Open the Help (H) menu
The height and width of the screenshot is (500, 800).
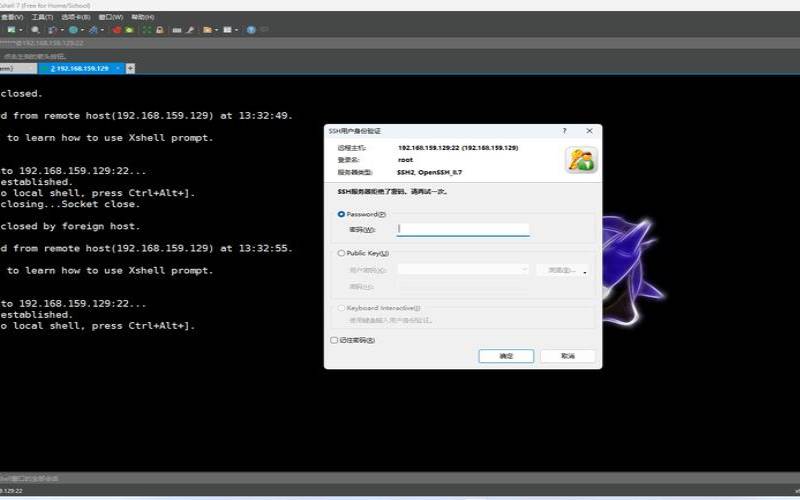point(142,17)
